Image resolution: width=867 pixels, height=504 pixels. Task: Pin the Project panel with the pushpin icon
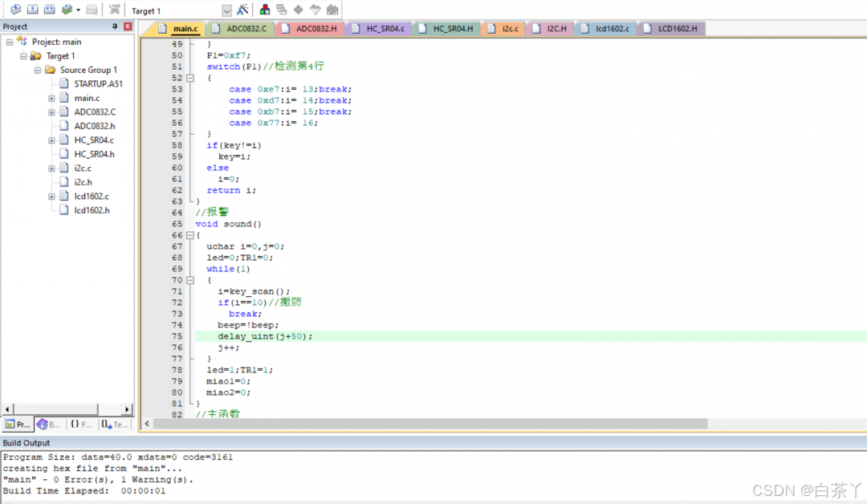[x=115, y=26]
